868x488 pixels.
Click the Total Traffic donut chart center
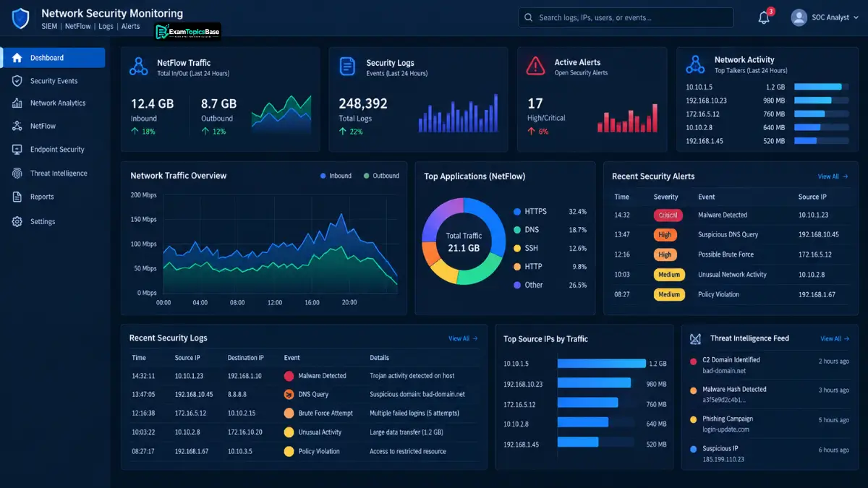point(464,241)
